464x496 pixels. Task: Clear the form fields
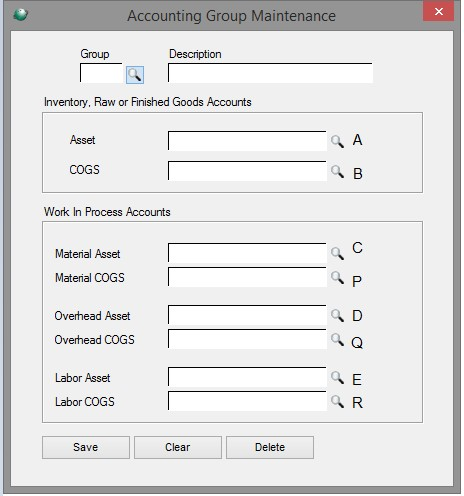click(x=178, y=447)
